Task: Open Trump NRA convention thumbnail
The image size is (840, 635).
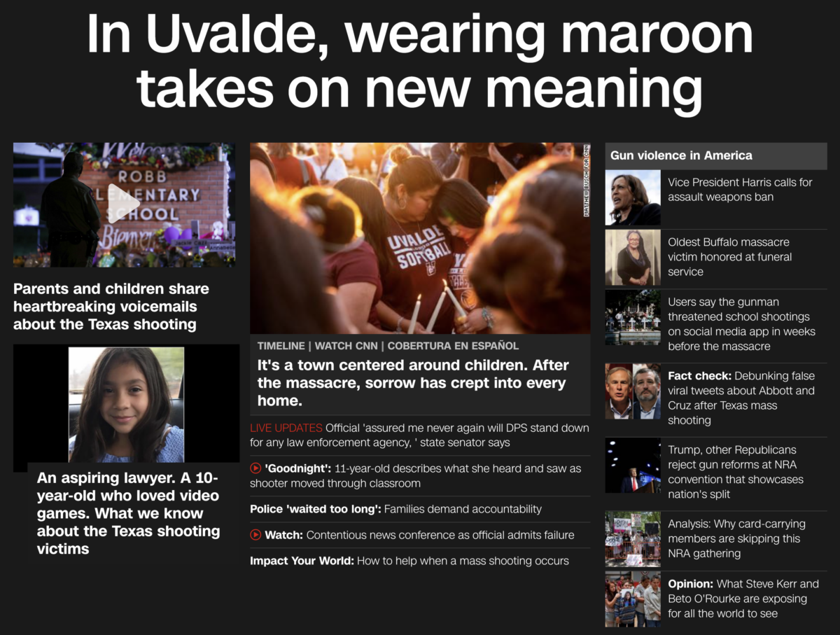Action: pos(633,466)
